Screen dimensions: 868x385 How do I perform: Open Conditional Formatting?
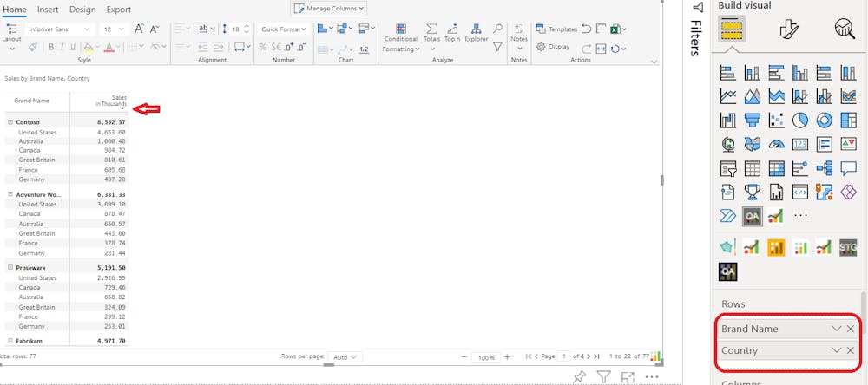tap(401, 39)
